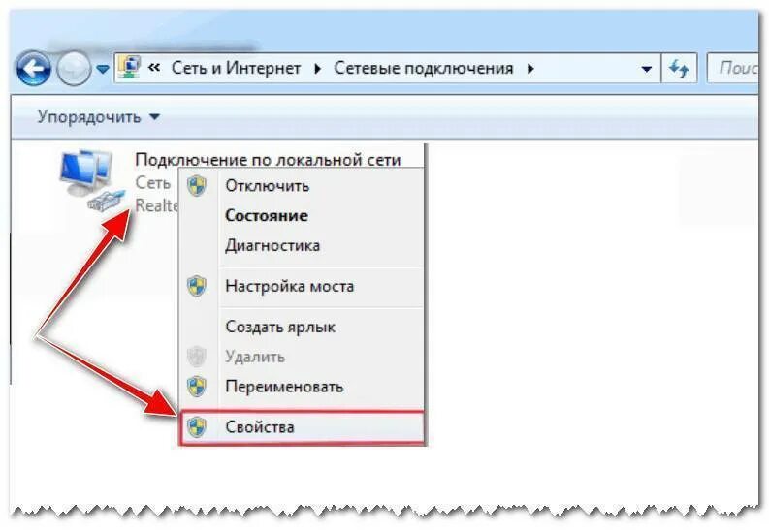Open the address bar history dropdown
The height and width of the screenshot is (532, 769).
coord(647,69)
